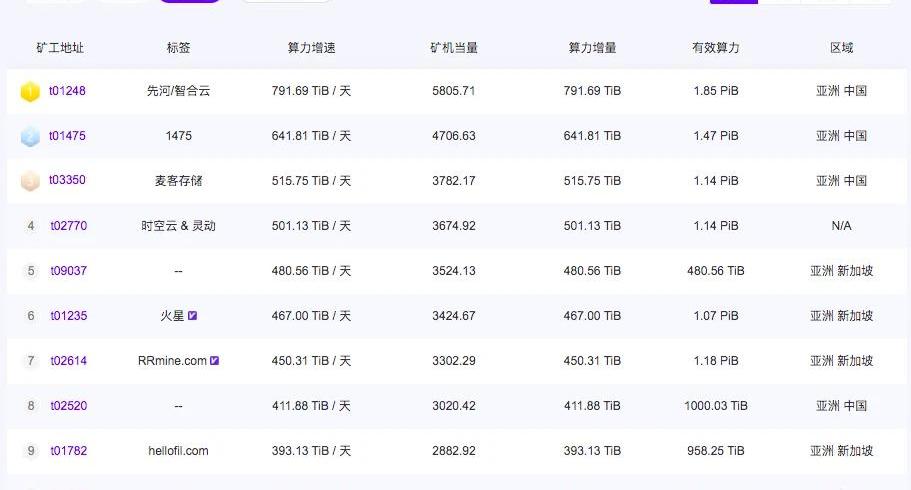911x490 pixels.
Task: Open miner t03350 details
Action: point(68,181)
